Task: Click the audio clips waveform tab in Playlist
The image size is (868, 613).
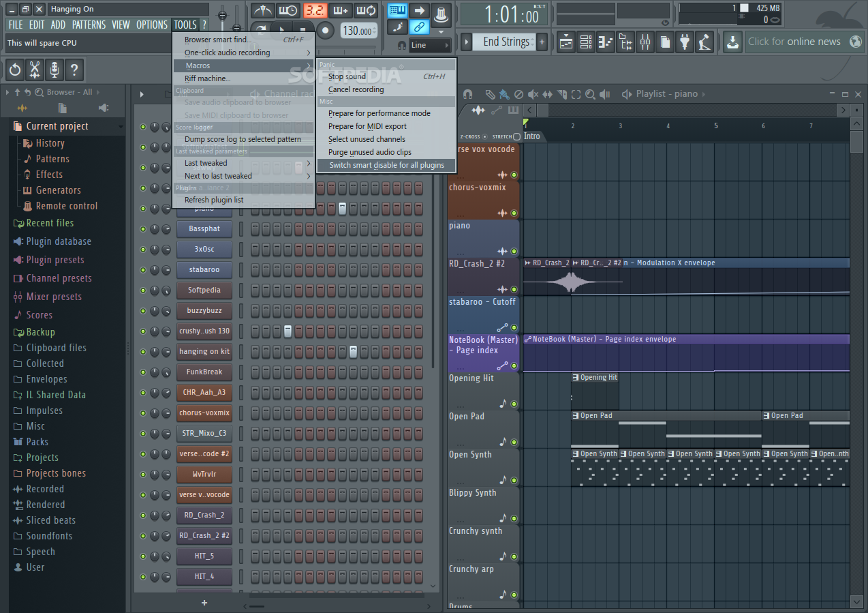Action: (478, 110)
